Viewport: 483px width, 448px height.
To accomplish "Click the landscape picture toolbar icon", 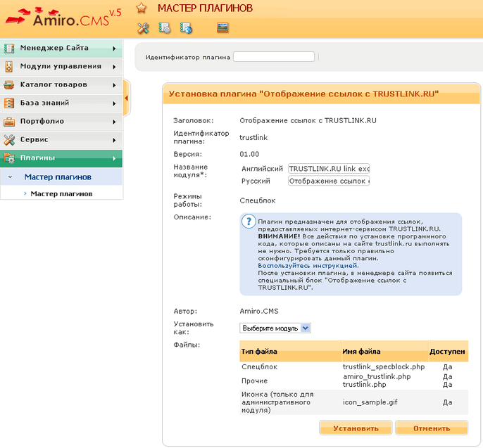I will (222, 28).
